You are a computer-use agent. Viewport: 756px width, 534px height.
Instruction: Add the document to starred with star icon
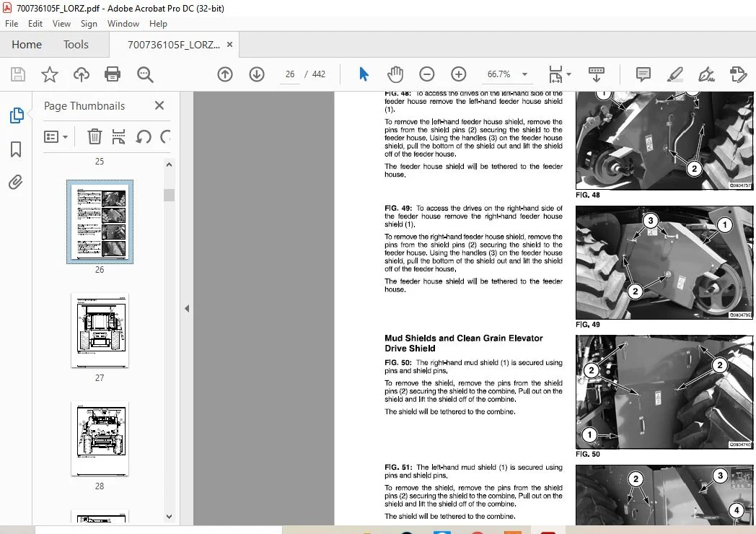(49, 74)
